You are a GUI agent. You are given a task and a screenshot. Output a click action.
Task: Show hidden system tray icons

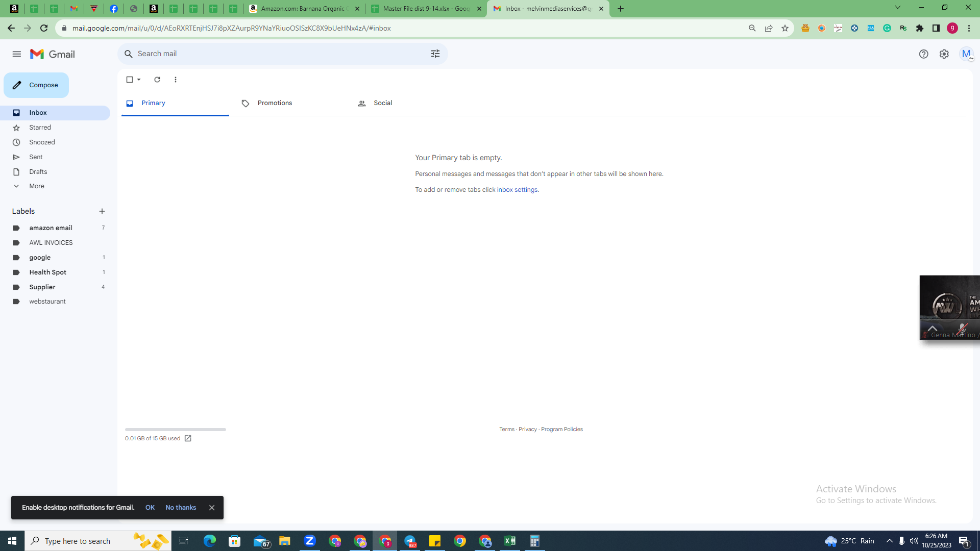(x=890, y=541)
